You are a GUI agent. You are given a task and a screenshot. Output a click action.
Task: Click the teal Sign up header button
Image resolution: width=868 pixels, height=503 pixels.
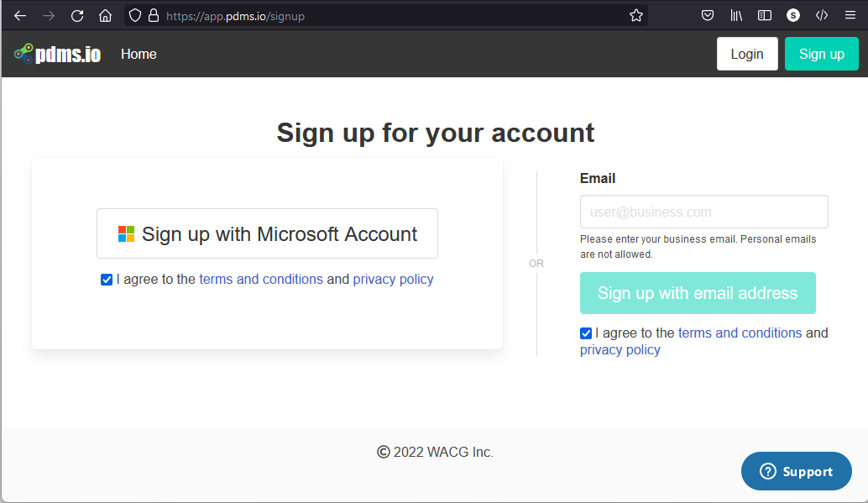(x=822, y=54)
